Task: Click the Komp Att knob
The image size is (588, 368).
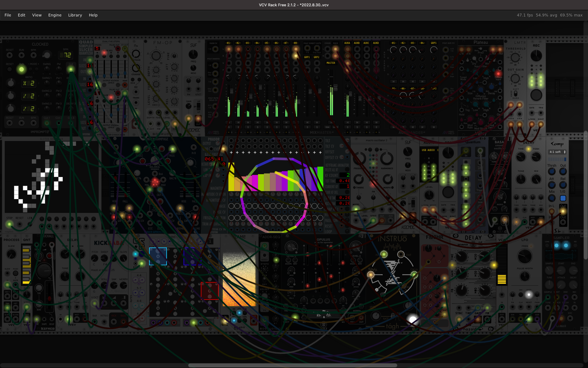Action: pyautogui.click(x=552, y=185)
